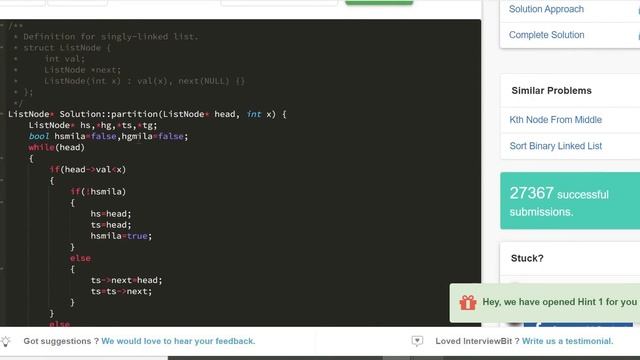This screenshot has height=360, width=640.
Task: Click the 'Stuck?' heading
Action: click(527, 258)
